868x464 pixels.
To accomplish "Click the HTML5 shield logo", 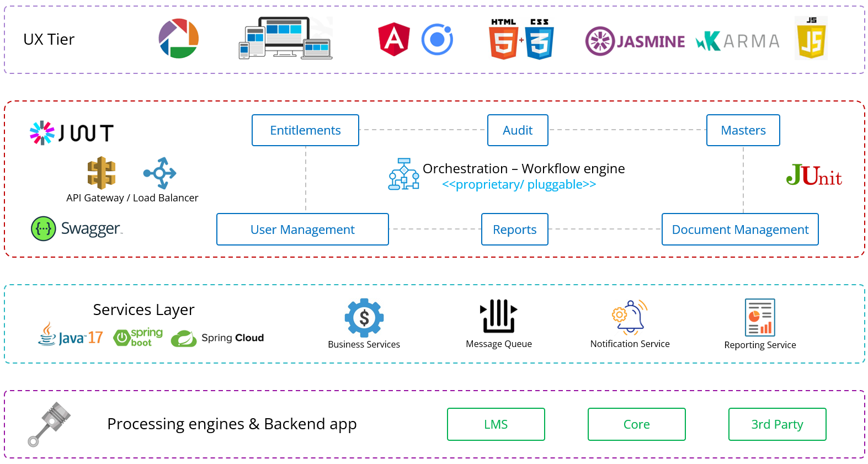I will pos(503,39).
